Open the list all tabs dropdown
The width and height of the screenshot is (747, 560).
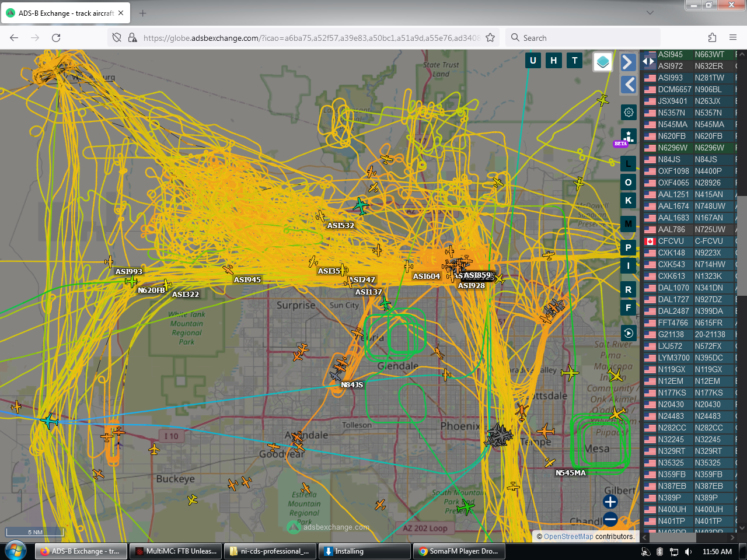coord(650,13)
